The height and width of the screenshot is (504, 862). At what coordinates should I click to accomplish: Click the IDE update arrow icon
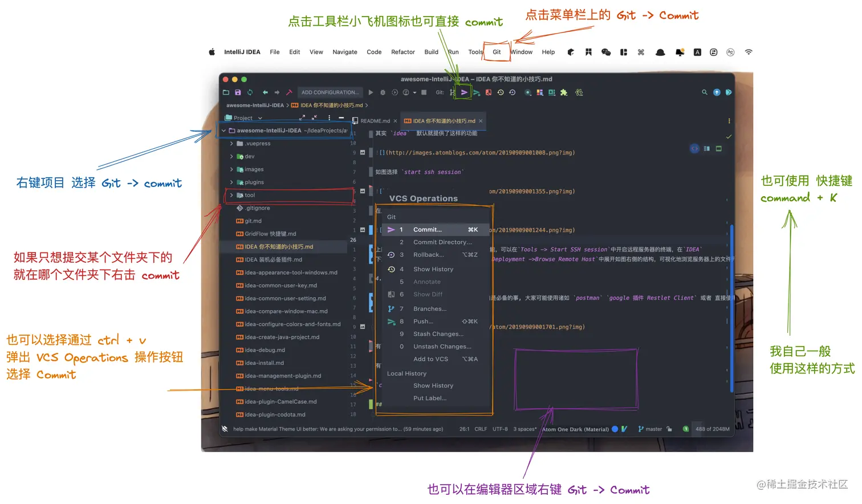click(x=717, y=92)
